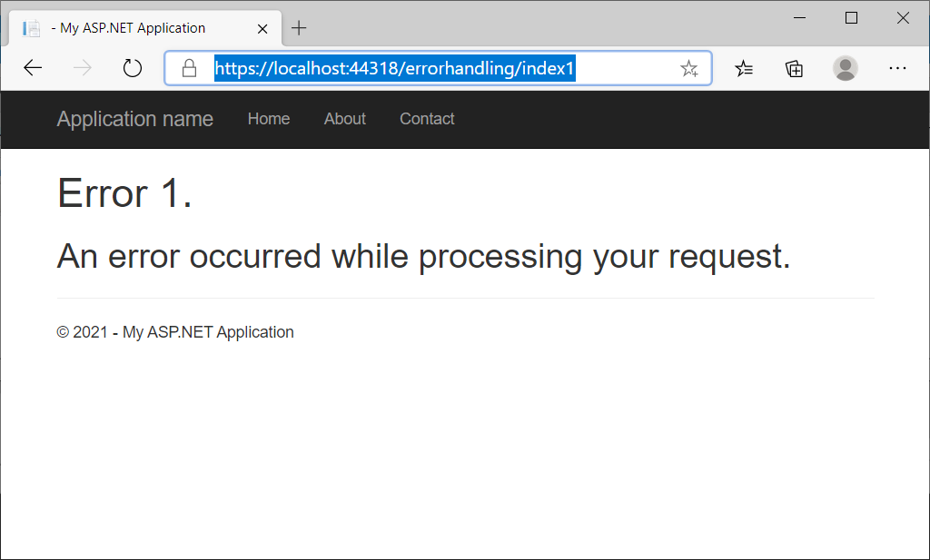
Task: Maximize the browser window
Action: [x=852, y=17]
